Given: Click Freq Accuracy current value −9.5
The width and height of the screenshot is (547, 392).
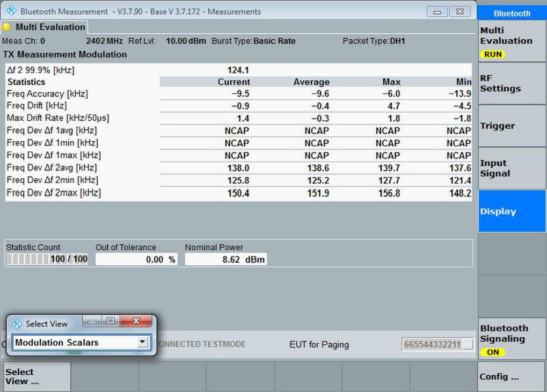Looking at the screenshot, I should (240, 93).
